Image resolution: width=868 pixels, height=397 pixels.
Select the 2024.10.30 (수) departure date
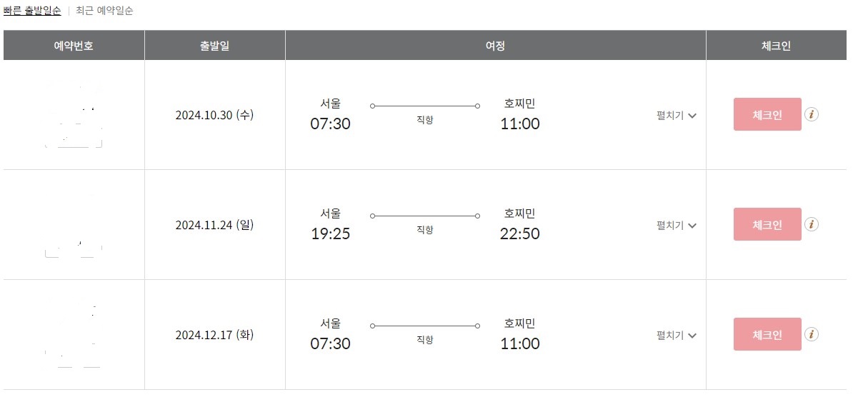214,116
